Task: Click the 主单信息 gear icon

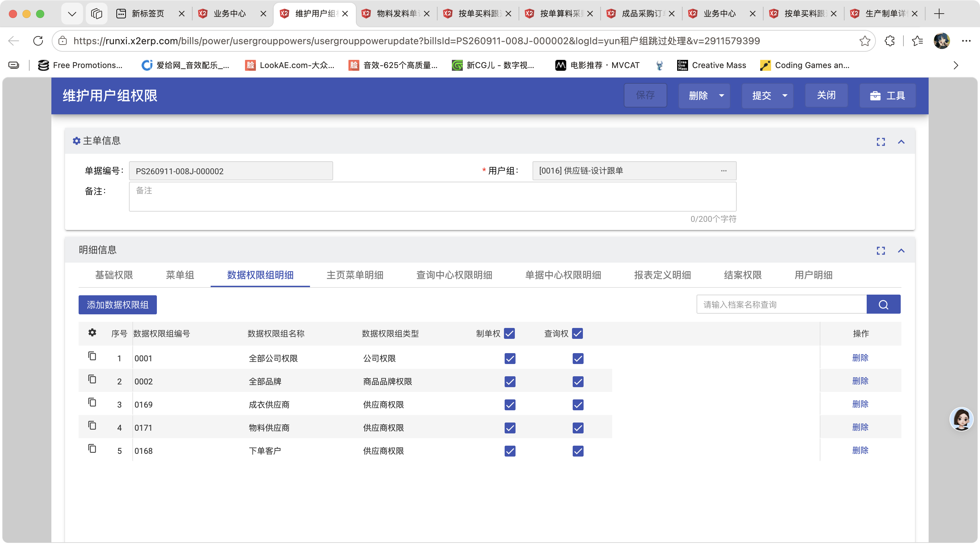Action: (x=77, y=141)
